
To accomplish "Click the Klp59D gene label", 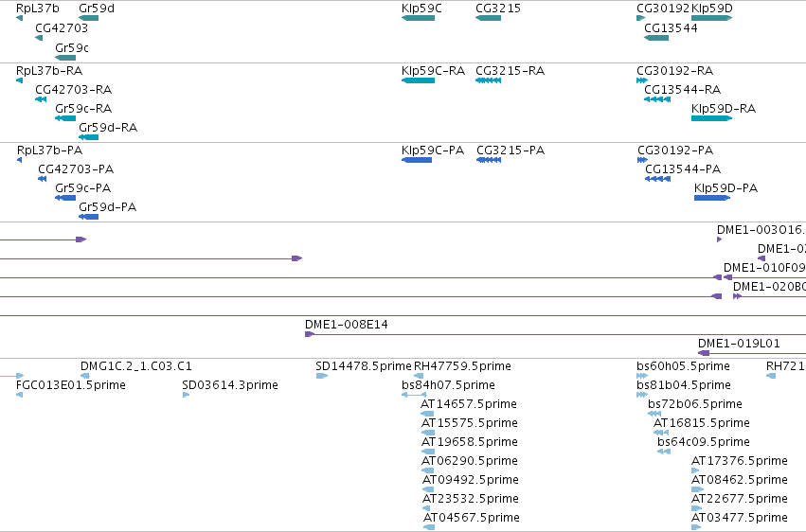I will (x=712, y=9).
